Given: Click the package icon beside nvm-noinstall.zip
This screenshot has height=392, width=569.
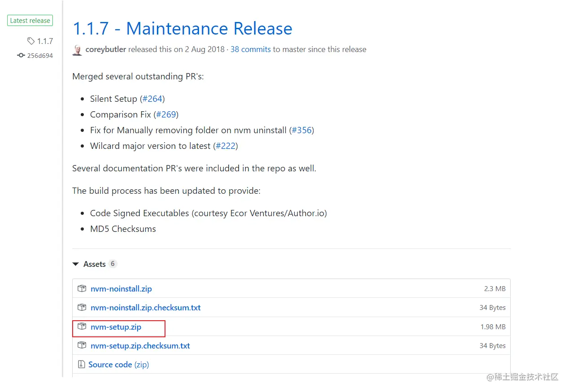Looking at the screenshot, I should [82, 289].
